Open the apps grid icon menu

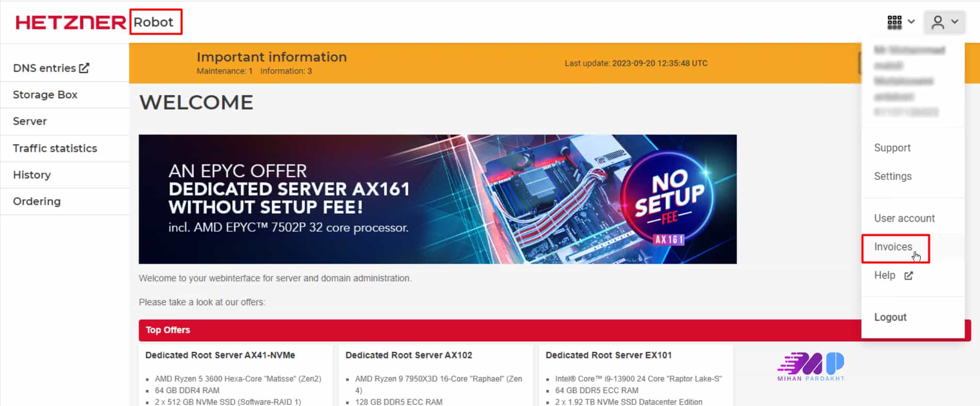[894, 22]
